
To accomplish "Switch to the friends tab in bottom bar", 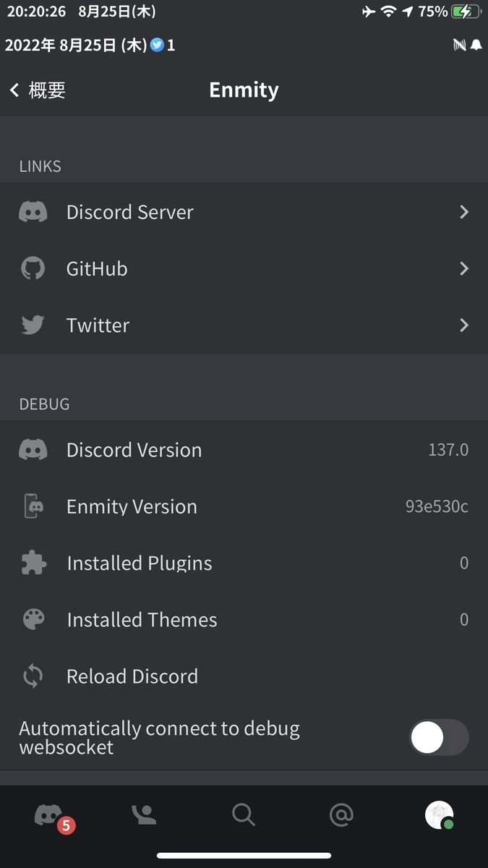I will pyautogui.click(x=145, y=814).
